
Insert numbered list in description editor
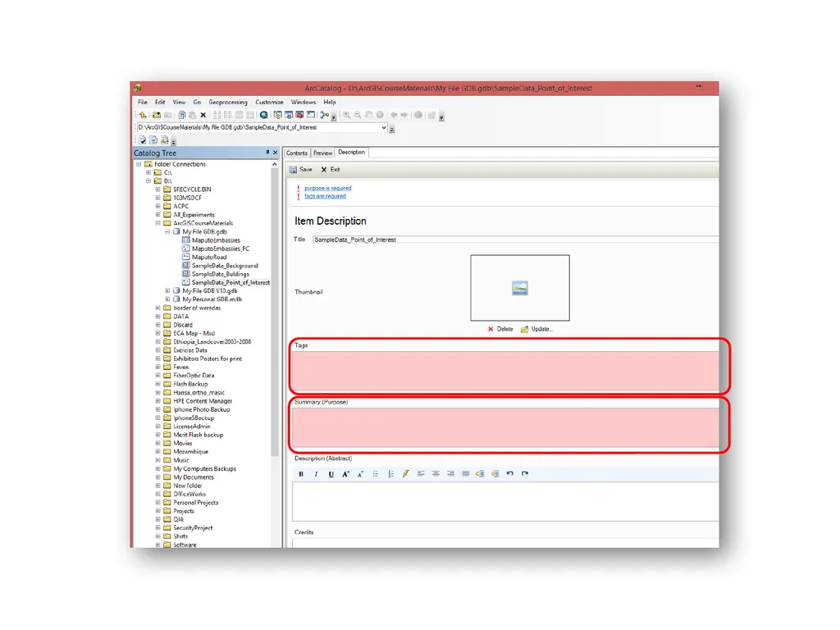click(x=390, y=473)
